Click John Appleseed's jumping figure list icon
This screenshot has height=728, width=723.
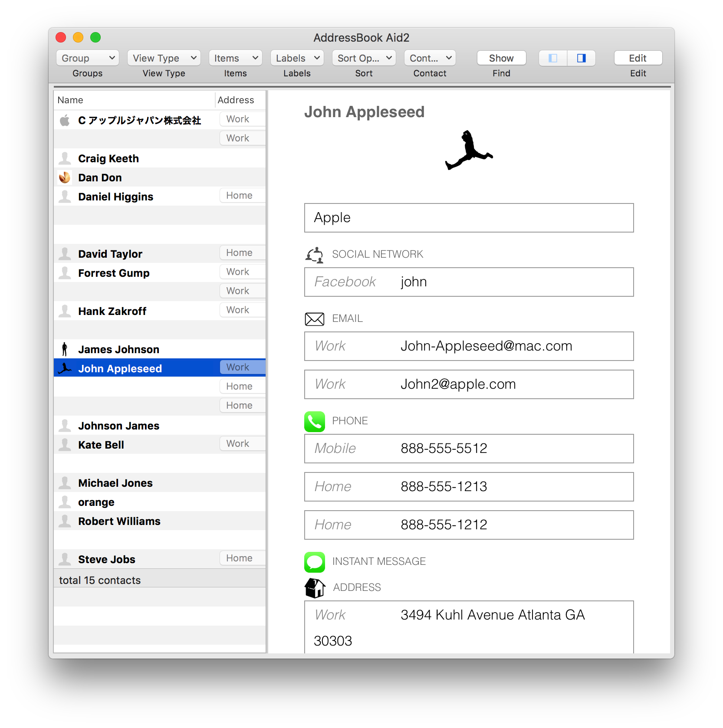point(65,368)
